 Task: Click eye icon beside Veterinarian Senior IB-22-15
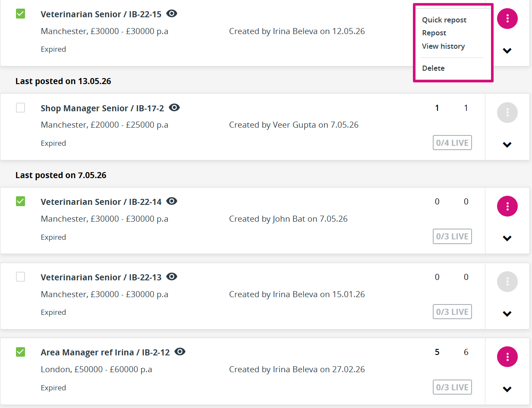click(172, 14)
